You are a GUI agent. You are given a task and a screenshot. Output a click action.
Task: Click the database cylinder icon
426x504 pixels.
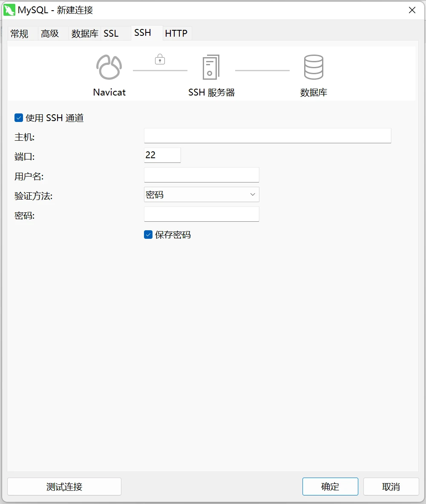pyautogui.click(x=313, y=67)
